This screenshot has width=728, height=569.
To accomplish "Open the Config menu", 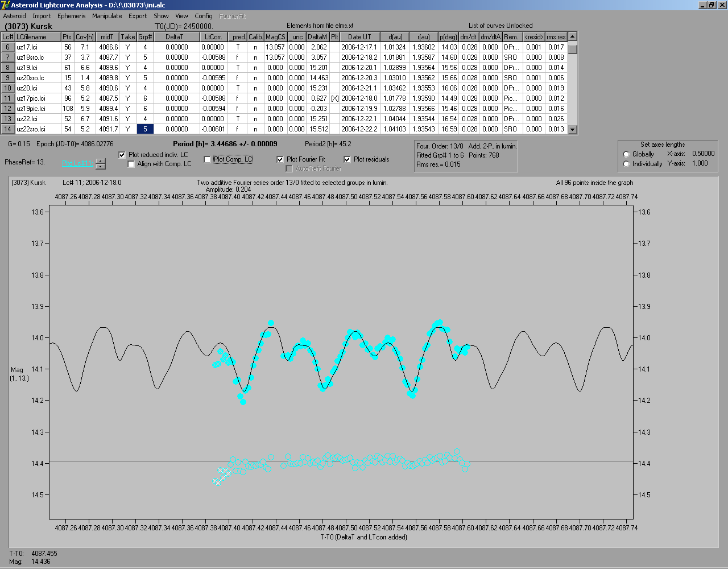I will tap(204, 16).
